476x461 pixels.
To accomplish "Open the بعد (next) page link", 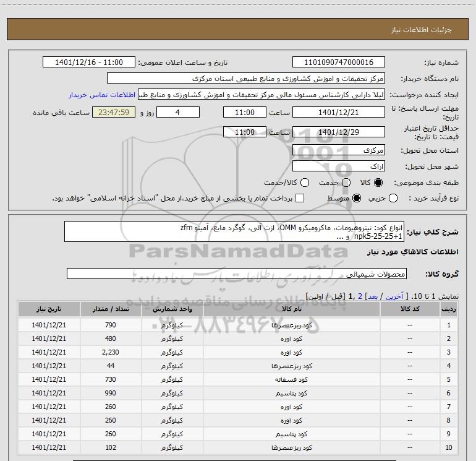I will 373,296.
